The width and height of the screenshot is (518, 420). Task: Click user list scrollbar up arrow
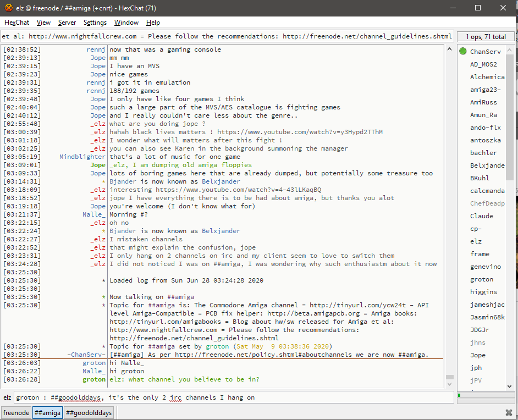[x=509, y=50]
